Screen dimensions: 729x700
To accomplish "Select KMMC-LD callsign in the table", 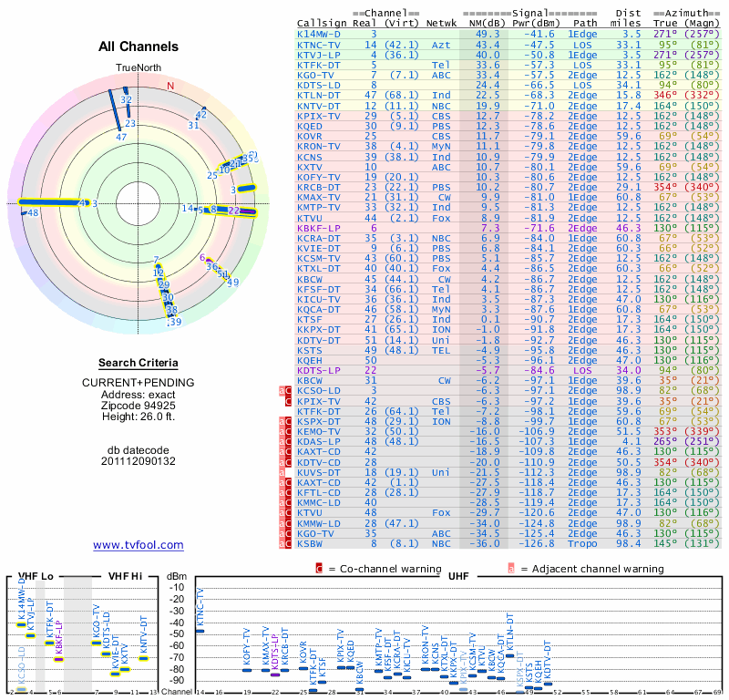I will click(319, 503).
